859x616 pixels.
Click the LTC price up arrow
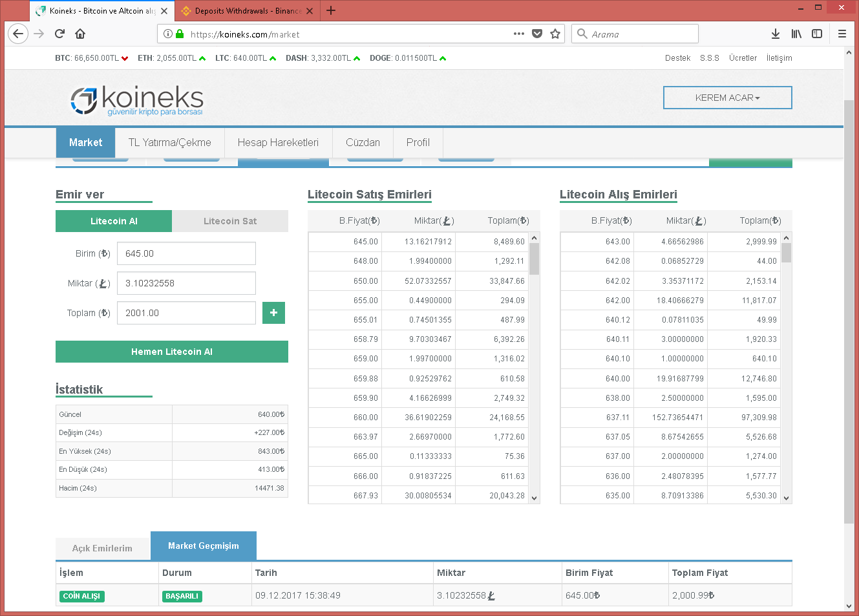273,58
